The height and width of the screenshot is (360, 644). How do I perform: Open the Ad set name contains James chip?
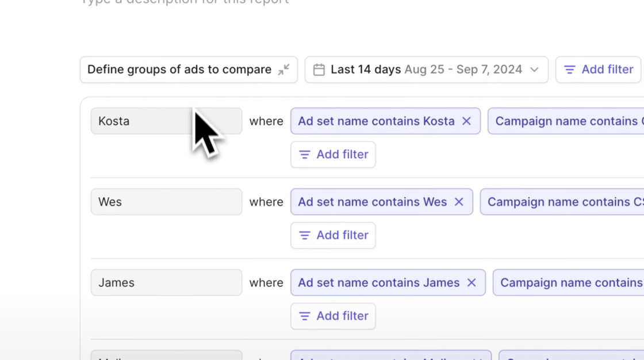pos(378,283)
